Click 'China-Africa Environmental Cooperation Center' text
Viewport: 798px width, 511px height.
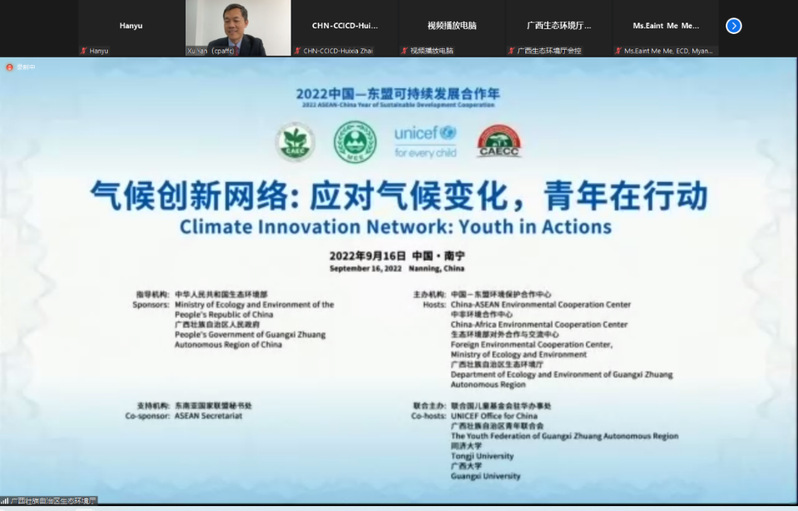point(539,324)
